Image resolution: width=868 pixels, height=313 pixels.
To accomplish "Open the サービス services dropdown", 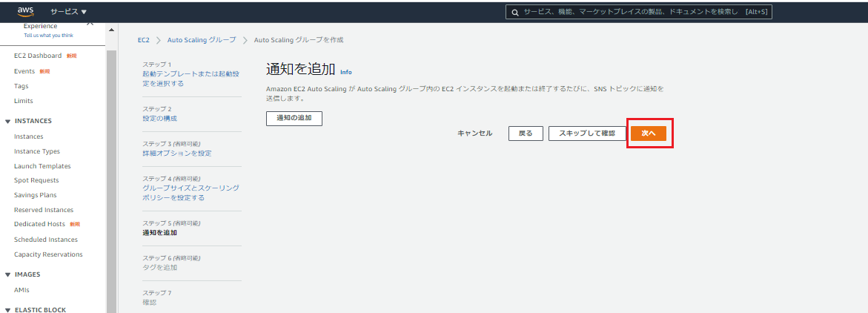I will (69, 12).
